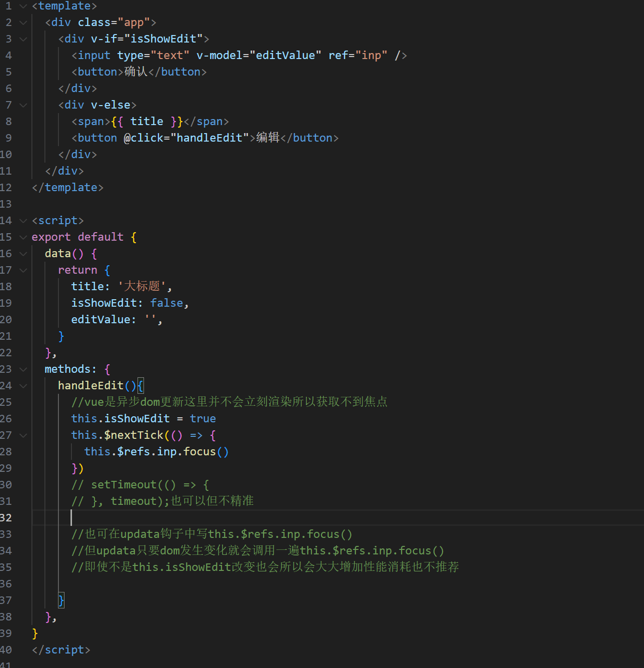This screenshot has width=644, height=668.
Task: Fold the return object block
Action: (23, 270)
